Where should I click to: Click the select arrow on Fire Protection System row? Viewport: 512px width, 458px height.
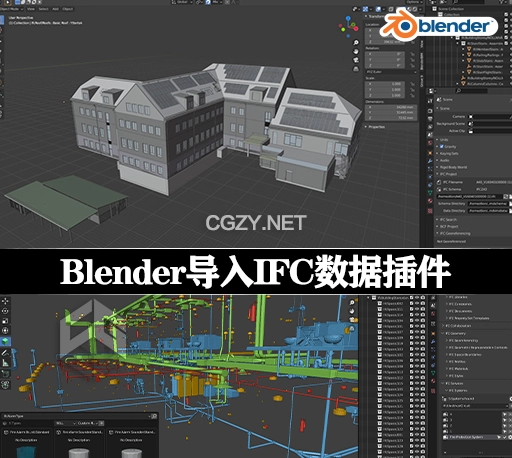point(499,437)
